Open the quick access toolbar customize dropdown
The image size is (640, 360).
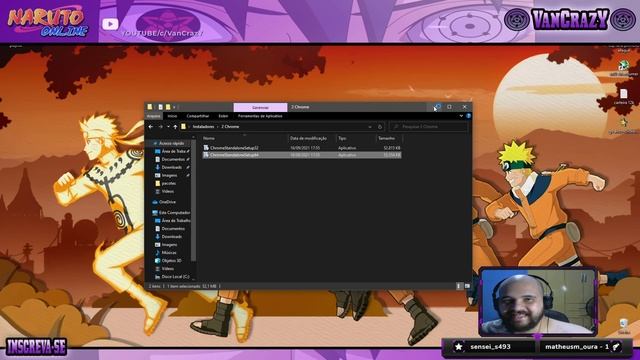pyautogui.click(x=174, y=107)
